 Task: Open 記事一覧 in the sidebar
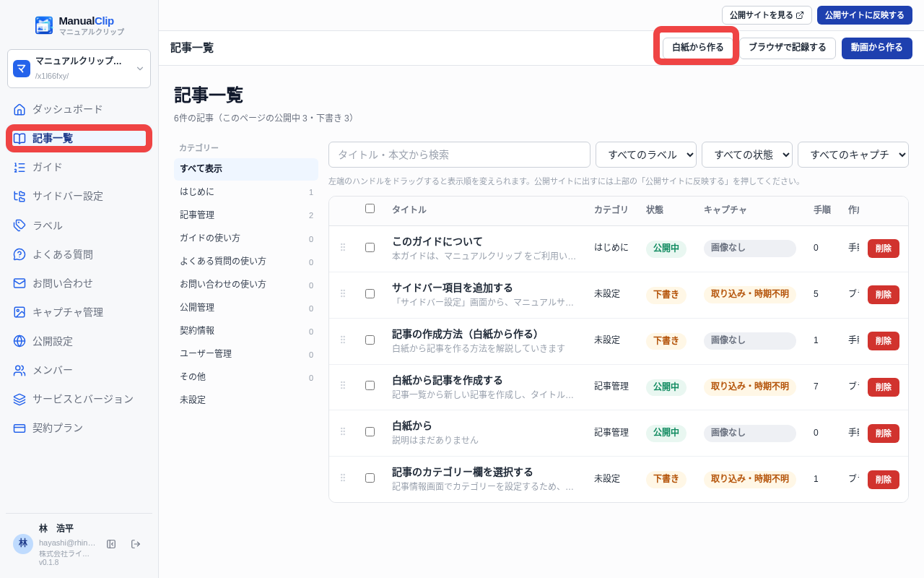coord(79,139)
